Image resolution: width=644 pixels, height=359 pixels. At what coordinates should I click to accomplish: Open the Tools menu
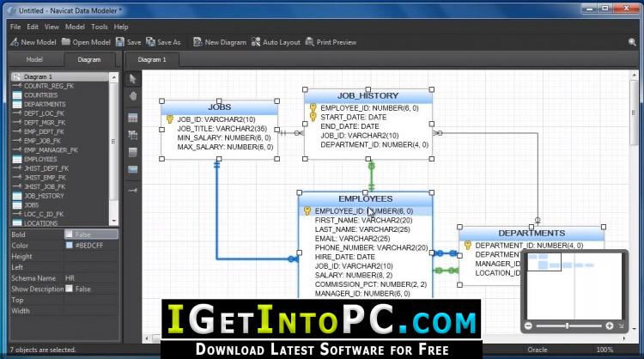click(100, 27)
